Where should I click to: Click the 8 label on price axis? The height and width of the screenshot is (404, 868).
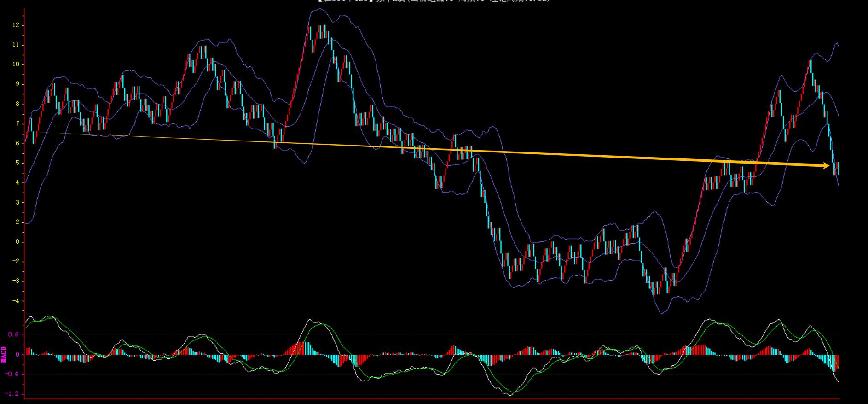click(x=17, y=104)
